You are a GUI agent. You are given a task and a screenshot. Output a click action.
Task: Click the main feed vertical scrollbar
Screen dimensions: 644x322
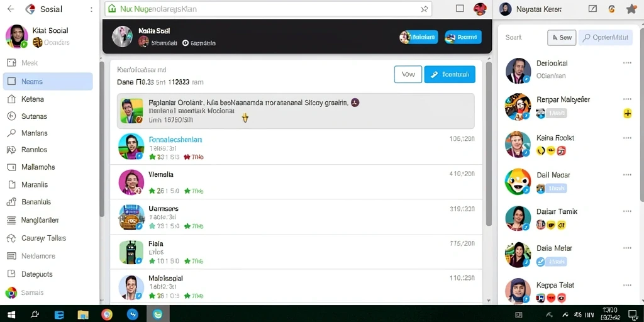pyautogui.click(x=489, y=144)
